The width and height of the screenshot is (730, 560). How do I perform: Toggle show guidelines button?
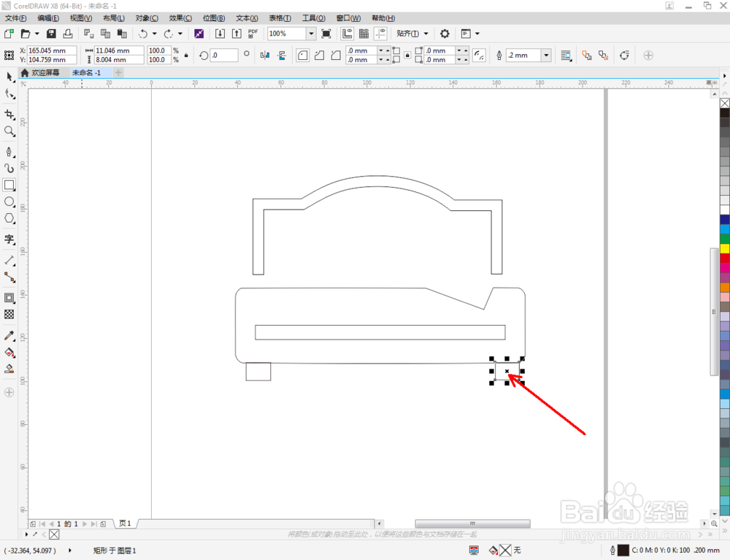tap(381, 34)
